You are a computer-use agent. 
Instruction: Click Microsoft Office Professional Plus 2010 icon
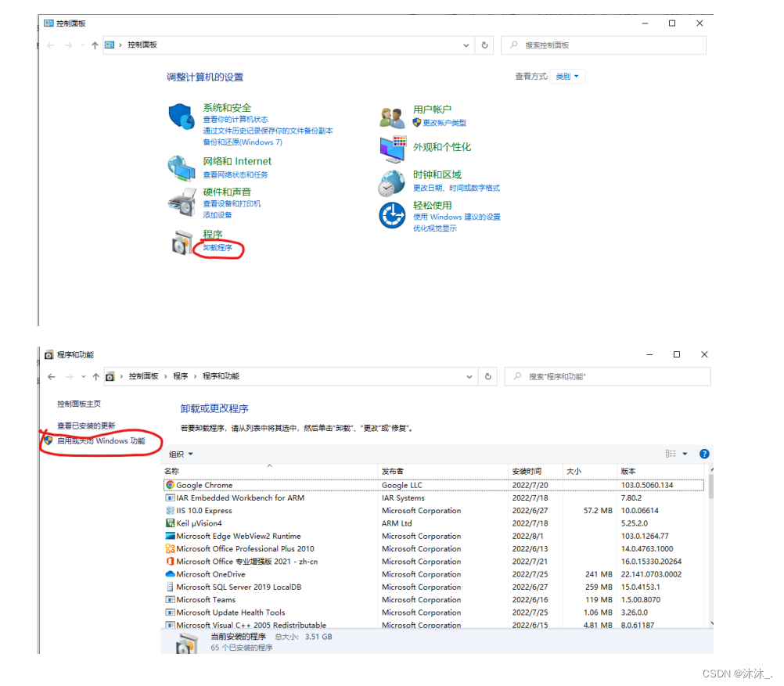click(170, 548)
